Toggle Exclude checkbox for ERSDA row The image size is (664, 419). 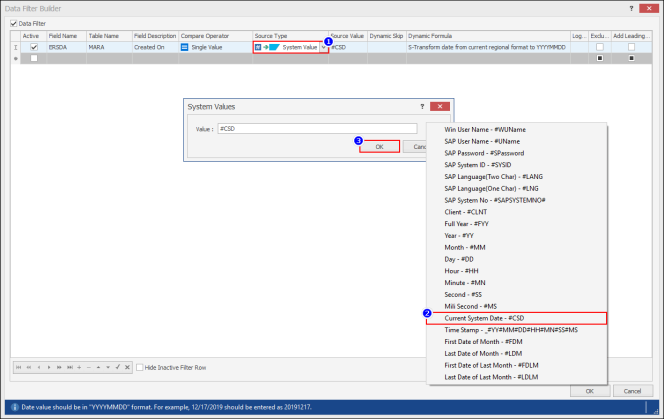(x=600, y=47)
